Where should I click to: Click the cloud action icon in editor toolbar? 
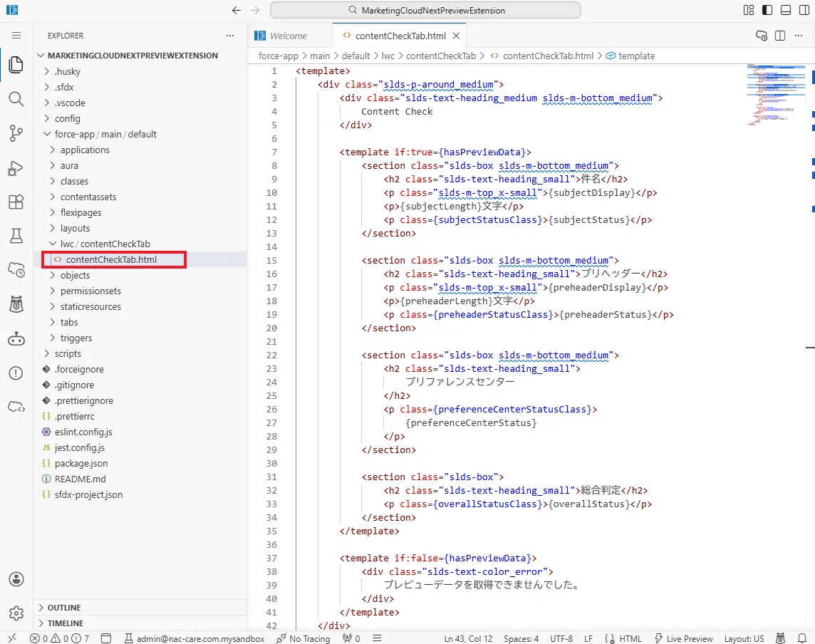761,36
